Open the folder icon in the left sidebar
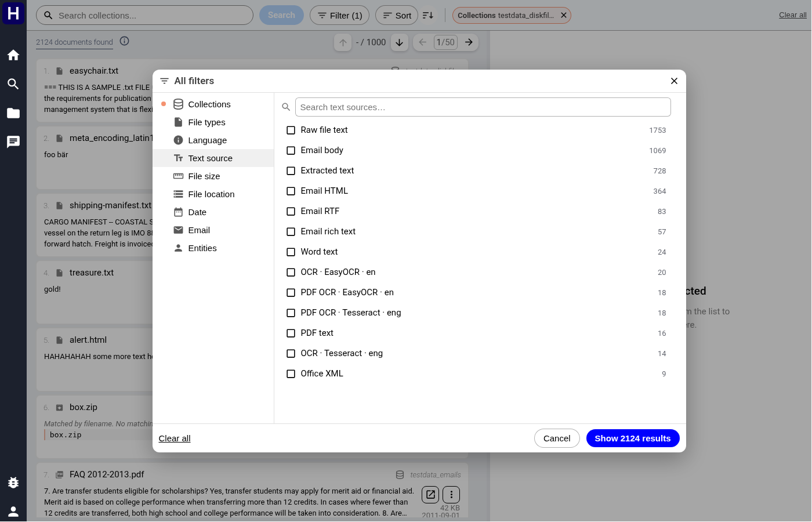Screen dimensions: 812x522 coord(13,113)
